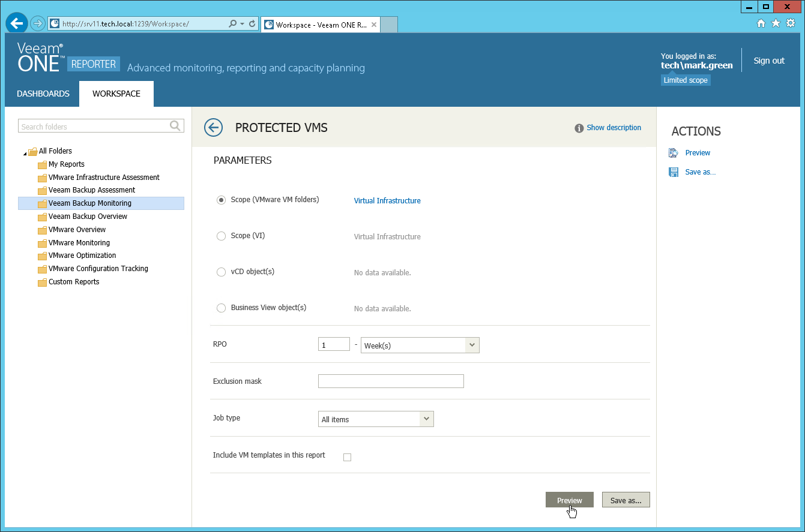The height and width of the screenshot is (532, 805).
Task: Select Scope (VMware VM folders) radio button
Action: [221, 200]
